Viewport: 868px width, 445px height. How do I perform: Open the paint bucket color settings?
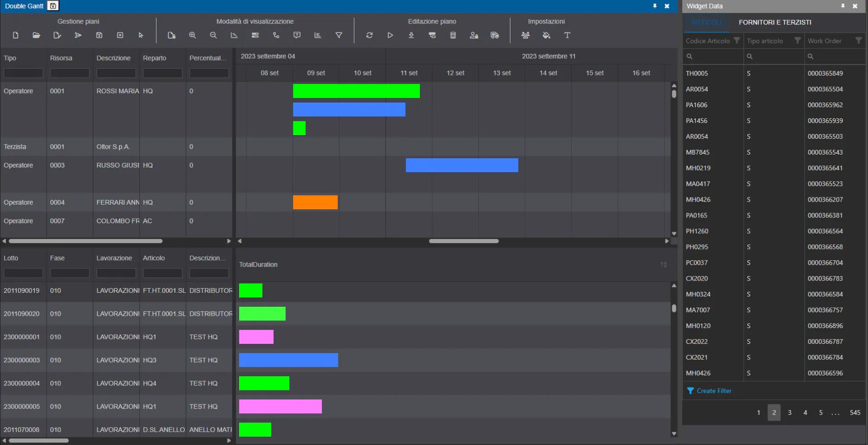(x=546, y=35)
